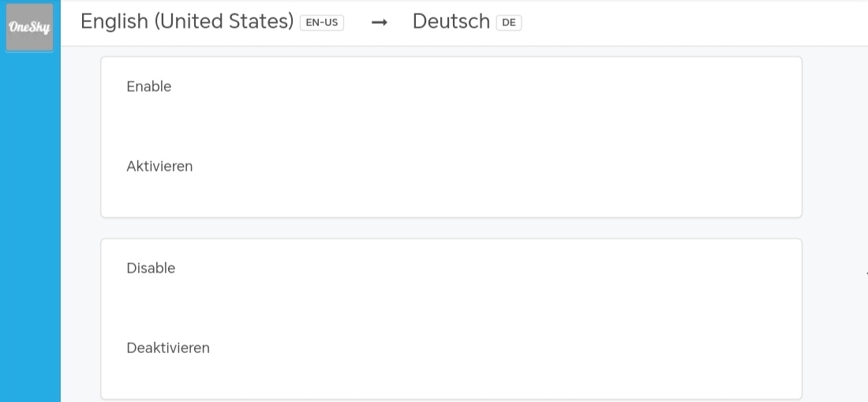The width and height of the screenshot is (868, 402).
Task: Click the DE locale badge
Action: click(x=508, y=23)
